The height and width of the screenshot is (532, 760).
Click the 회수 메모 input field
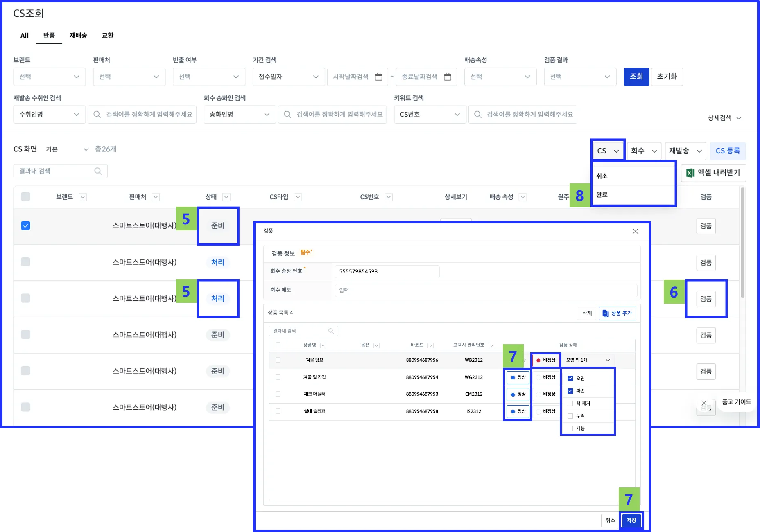tap(486, 290)
